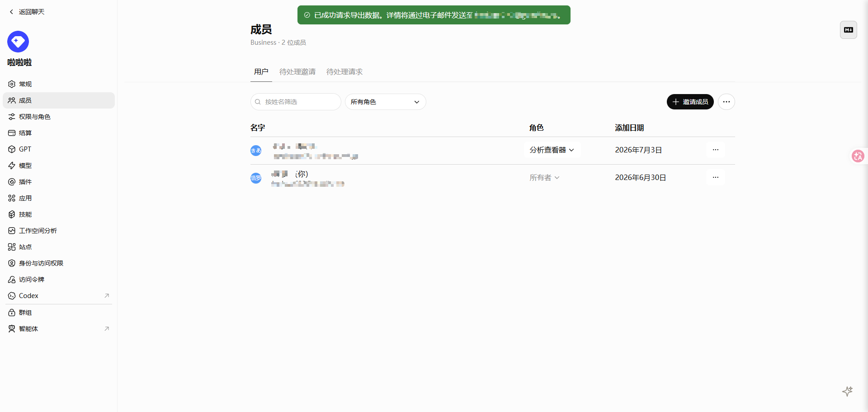Image resolution: width=868 pixels, height=412 pixels.
Task: Select 成员 in the sidebar
Action: [x=59, y=100]
